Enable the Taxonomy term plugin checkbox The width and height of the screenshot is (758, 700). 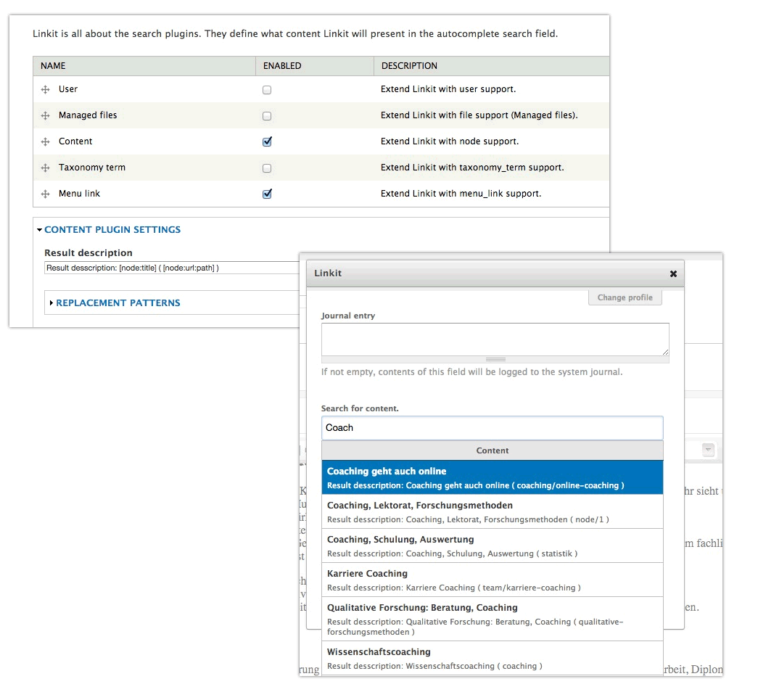[x=267, y=168]
